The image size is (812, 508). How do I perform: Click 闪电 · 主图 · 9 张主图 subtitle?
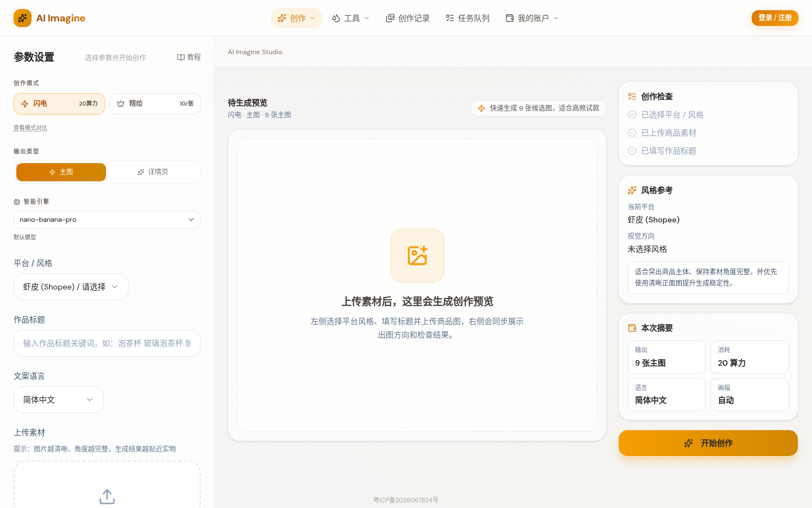(x=259, y=115)
